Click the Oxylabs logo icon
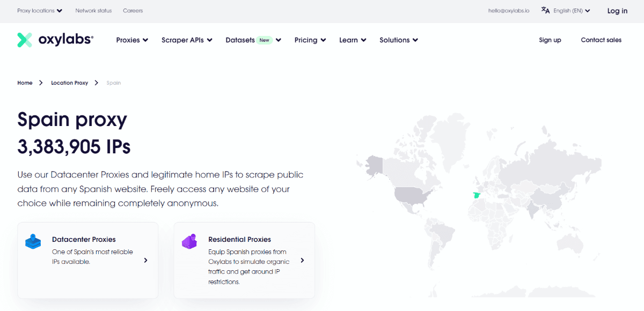644x311 pixels. (x=25, y=40)
